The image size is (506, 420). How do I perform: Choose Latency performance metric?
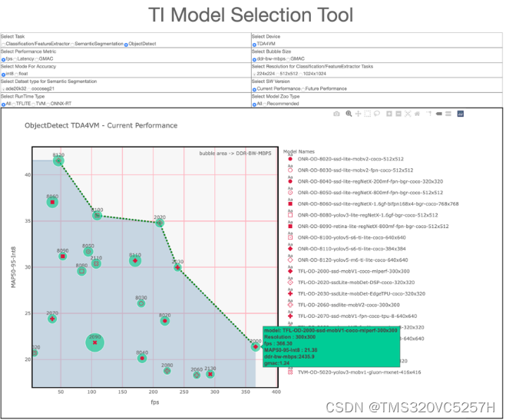pyautogui.click(x=15, y=60)
